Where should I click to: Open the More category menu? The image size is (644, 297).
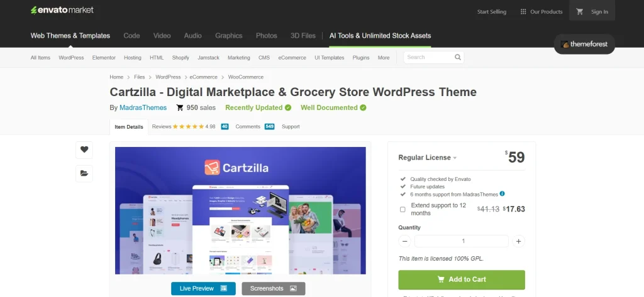coord(384,58)
